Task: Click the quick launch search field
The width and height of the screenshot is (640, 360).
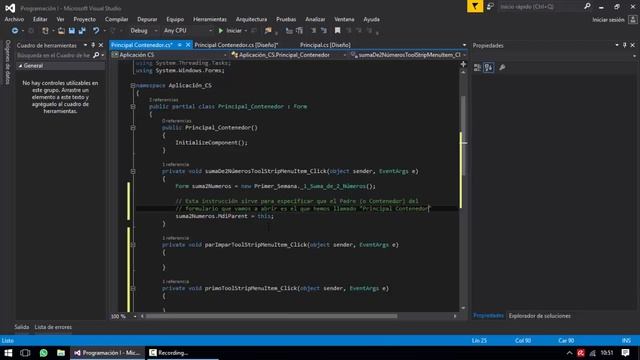Action: point(540,7)
